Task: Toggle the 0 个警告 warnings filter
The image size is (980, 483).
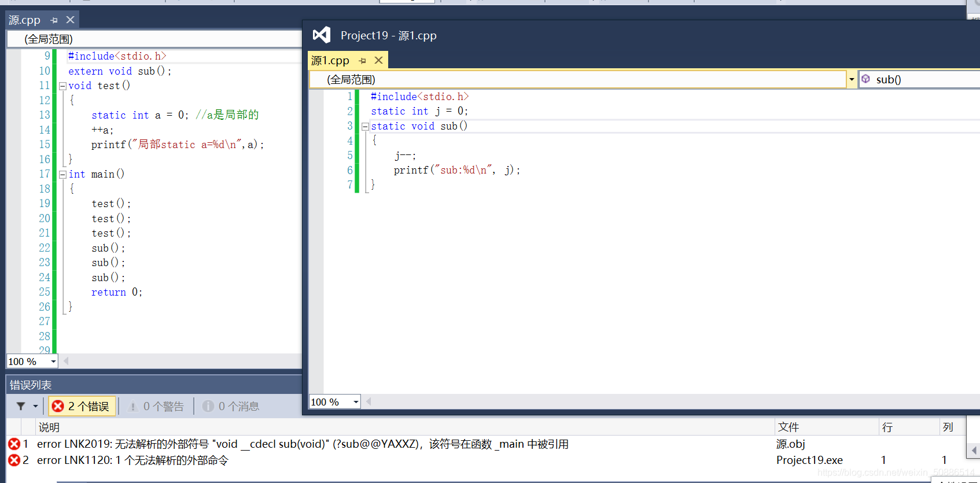Action: [156, 407]
